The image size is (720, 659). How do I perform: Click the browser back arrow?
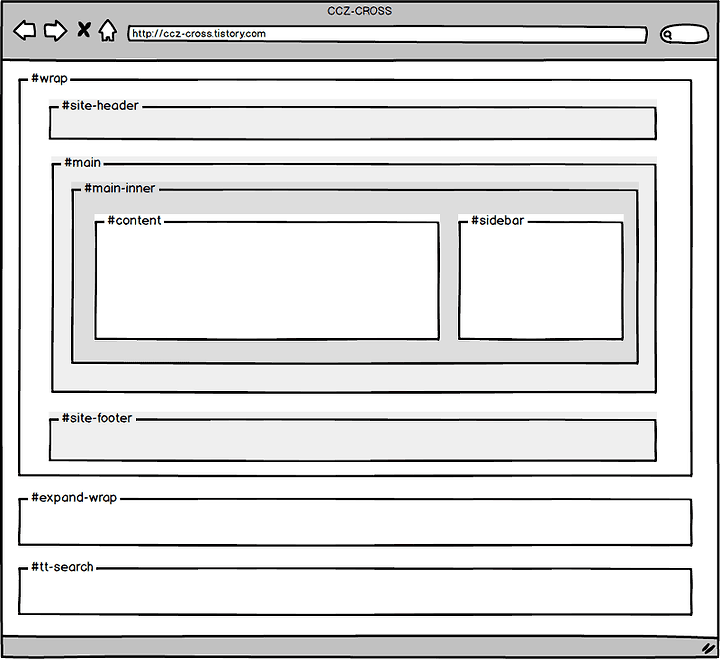point(25,31)
